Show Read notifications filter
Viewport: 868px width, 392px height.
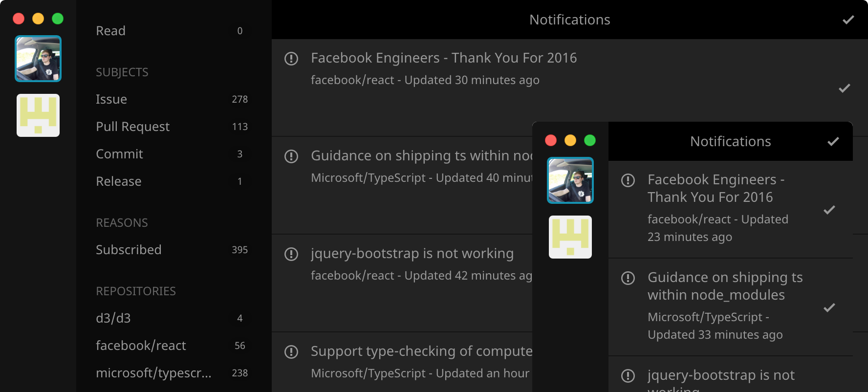pos(174,31)
